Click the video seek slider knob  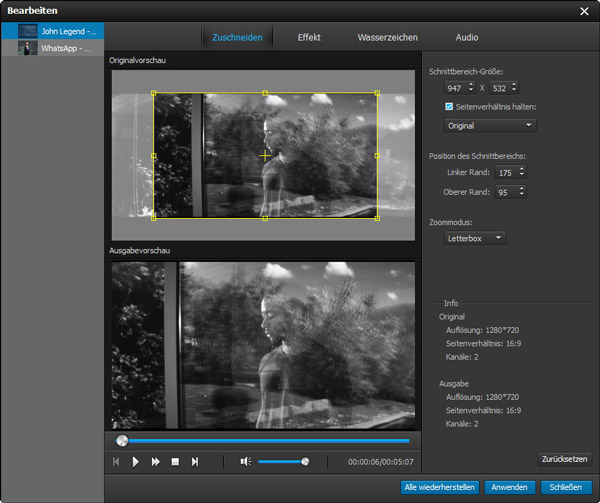[122, 441]
